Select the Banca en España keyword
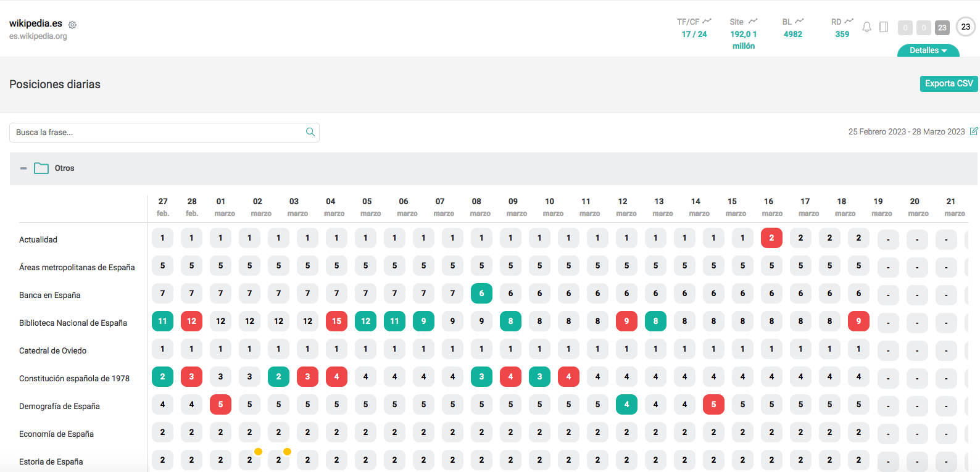The width and height of the screenshot is (980, 472). (50, 295)
